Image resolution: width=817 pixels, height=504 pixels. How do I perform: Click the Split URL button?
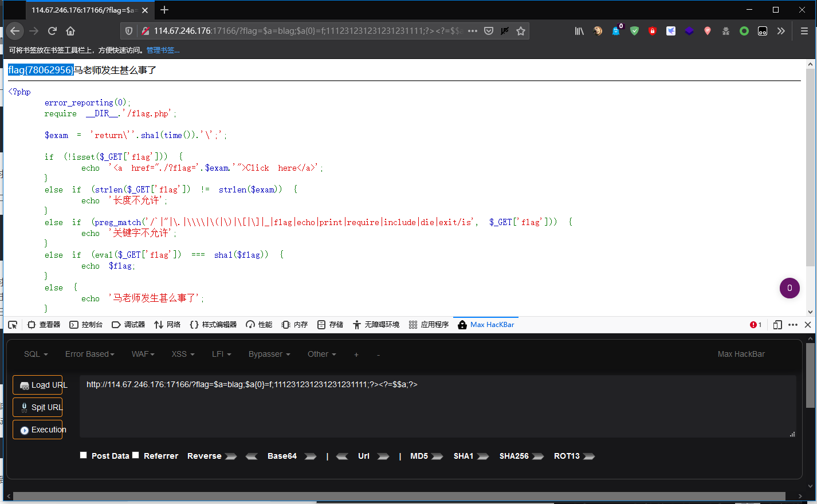pos(37,407)
